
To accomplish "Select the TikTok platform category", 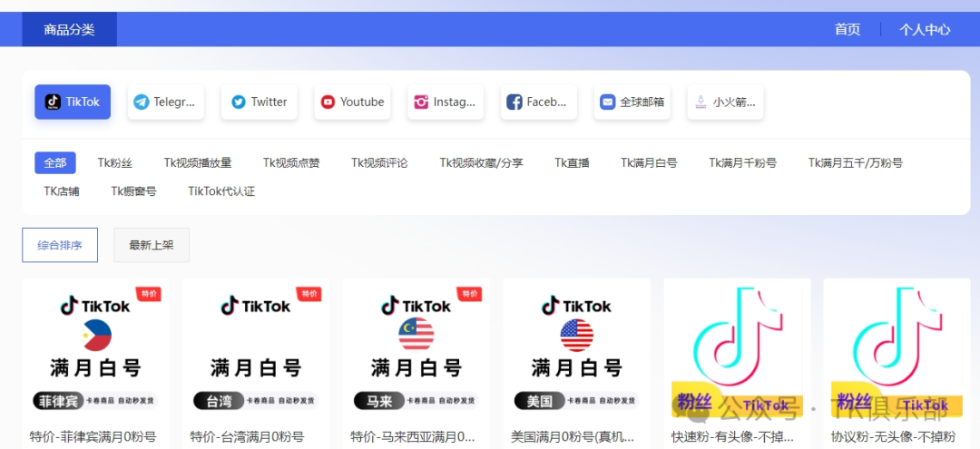I will pos(73,102).
